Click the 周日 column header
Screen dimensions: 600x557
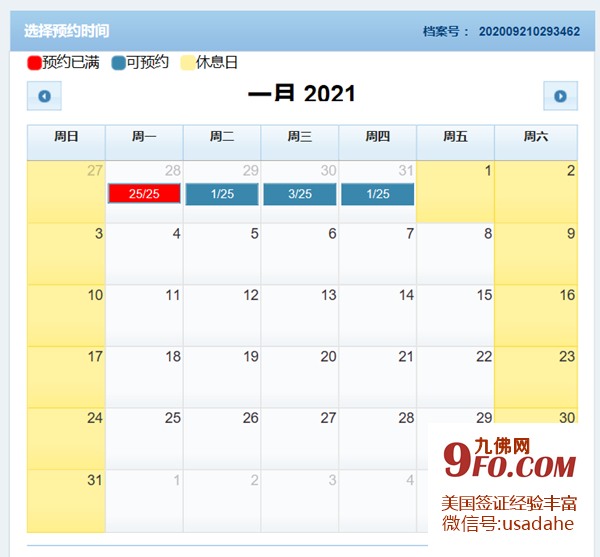[x=66, y=137]
